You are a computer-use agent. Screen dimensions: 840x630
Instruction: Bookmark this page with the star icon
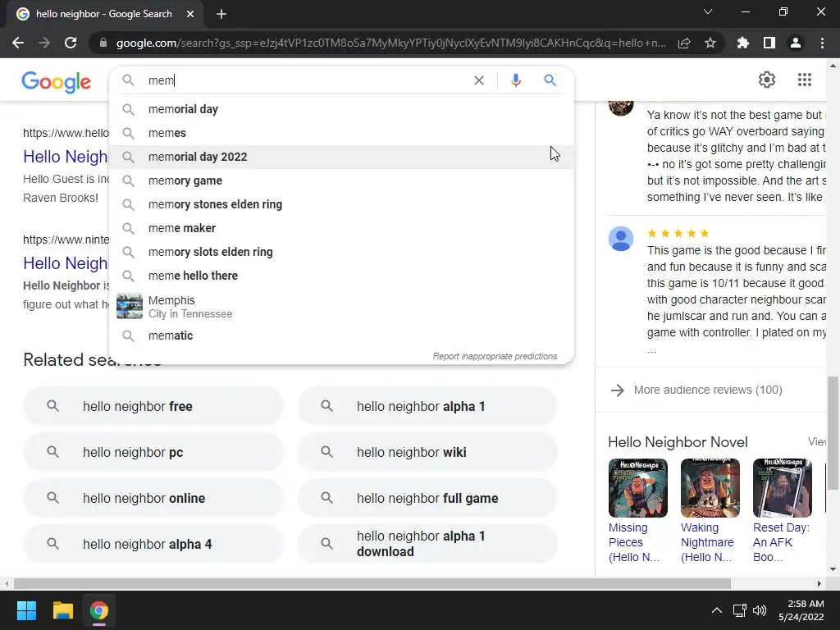coord(710,43)
